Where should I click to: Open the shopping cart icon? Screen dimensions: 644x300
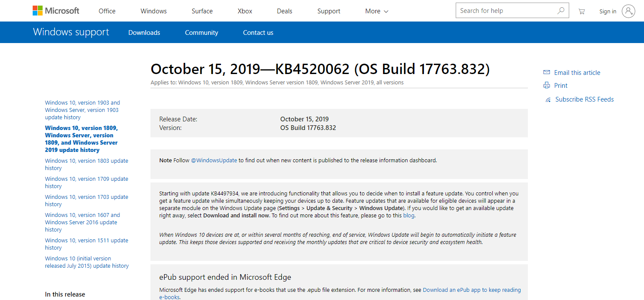pyautogui.click(x=581, y=12)
